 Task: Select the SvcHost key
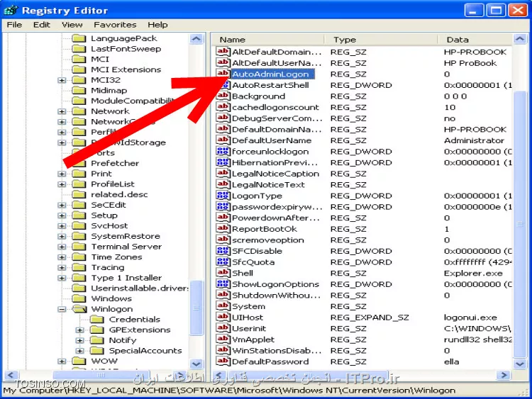click(109, 226)
